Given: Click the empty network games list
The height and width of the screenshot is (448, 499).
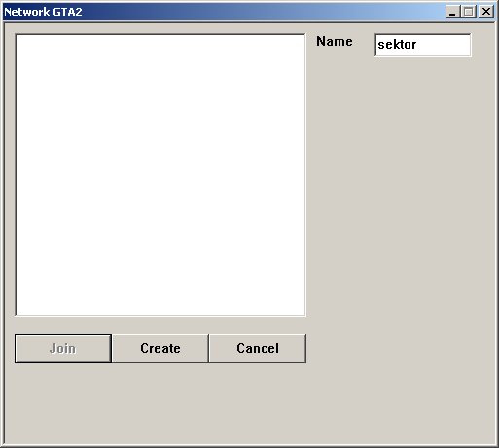Looking at the screenshot, I should pyautogui.click(x=160, y=175).
